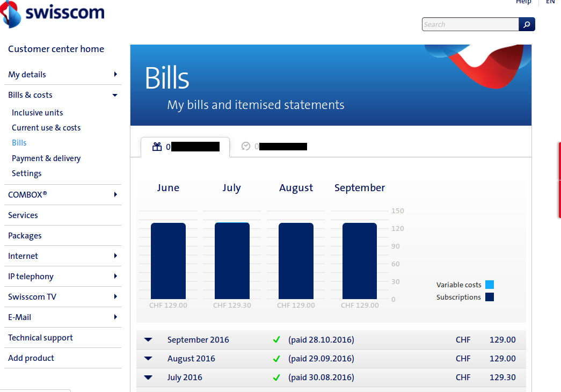Expand the September 2016 bill details
The height and width of the screenshot is (392, 561).
148,339
